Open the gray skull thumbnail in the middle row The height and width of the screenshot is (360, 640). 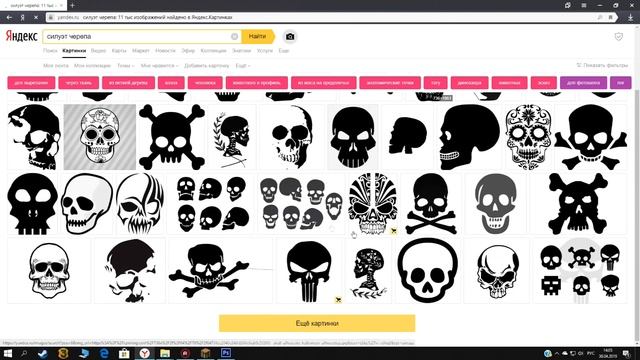[x=496, y=204]
